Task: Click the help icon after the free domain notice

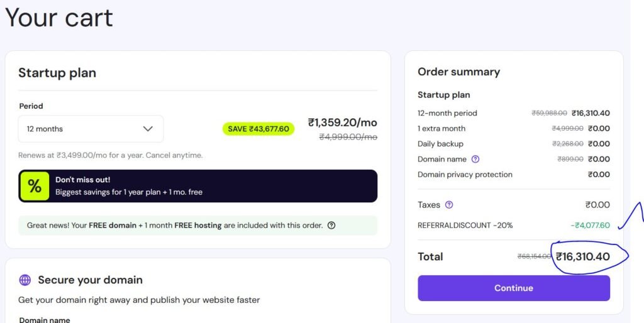Action: click(x=331, y=226)
